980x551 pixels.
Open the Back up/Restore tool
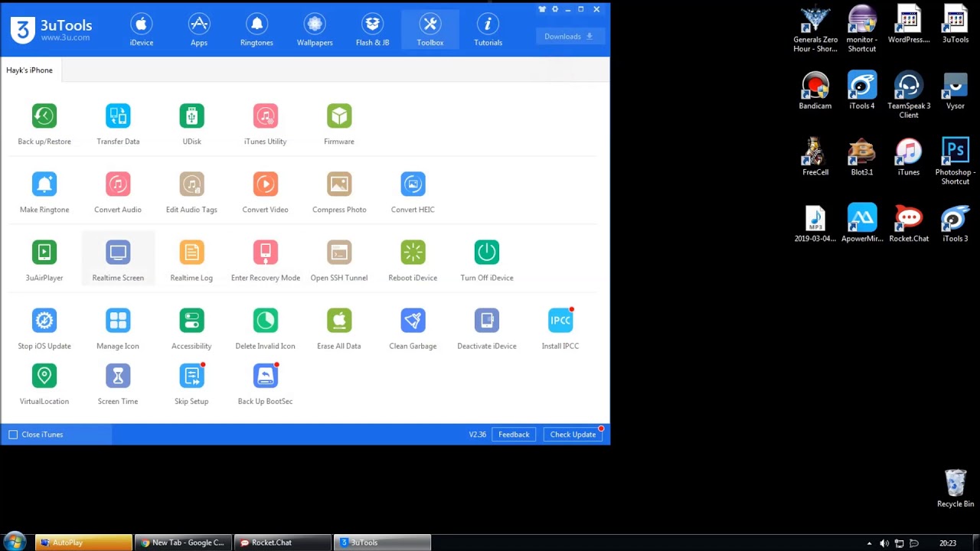tap(44, 125)
